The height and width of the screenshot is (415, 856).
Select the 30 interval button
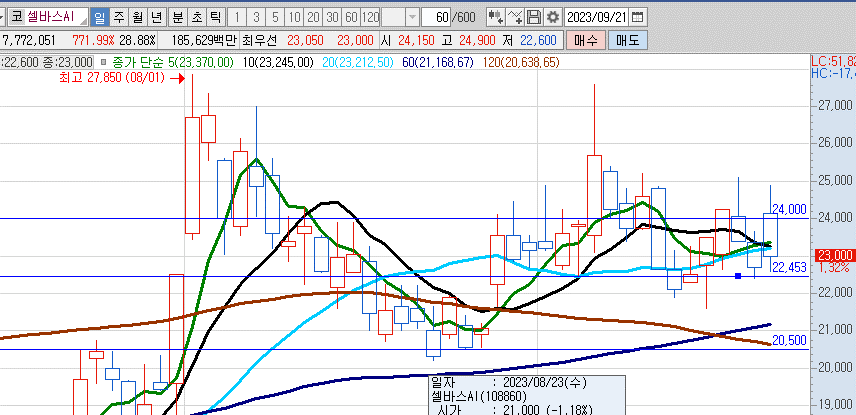(332, 17)
